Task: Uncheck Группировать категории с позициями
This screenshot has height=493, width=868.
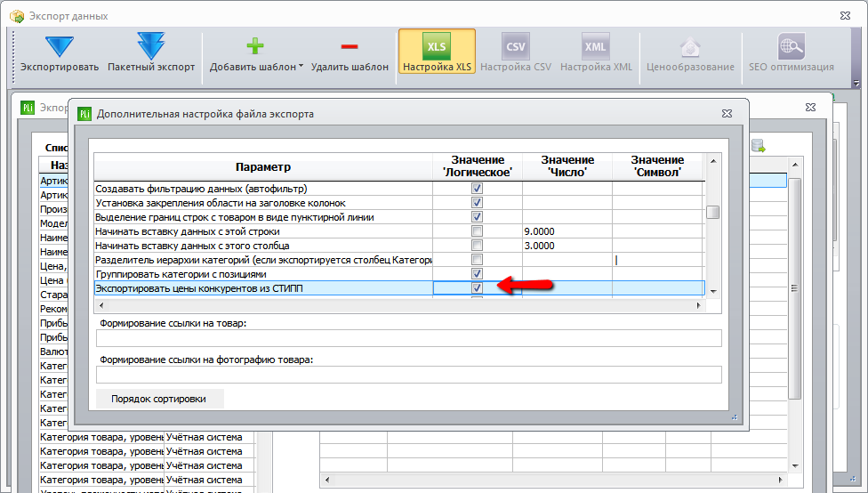Action: point(477,274)
